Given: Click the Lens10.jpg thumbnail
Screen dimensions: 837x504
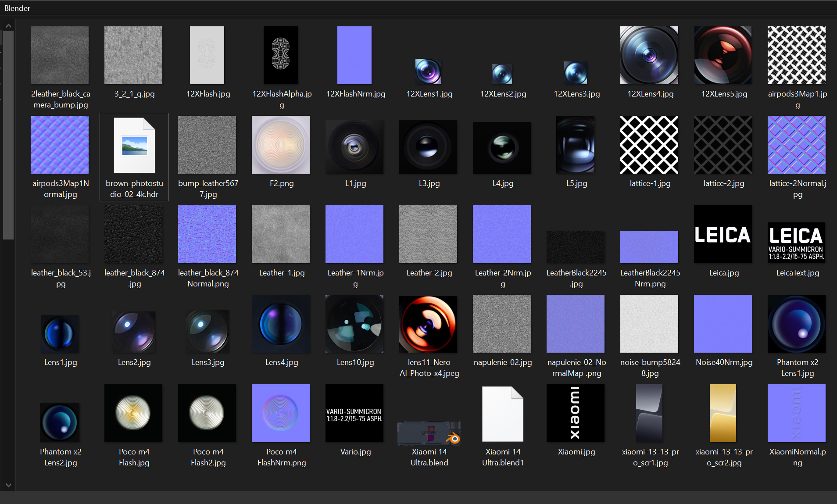Looking at the screenshot, I should pyautogui.click(x=354, y=324).
